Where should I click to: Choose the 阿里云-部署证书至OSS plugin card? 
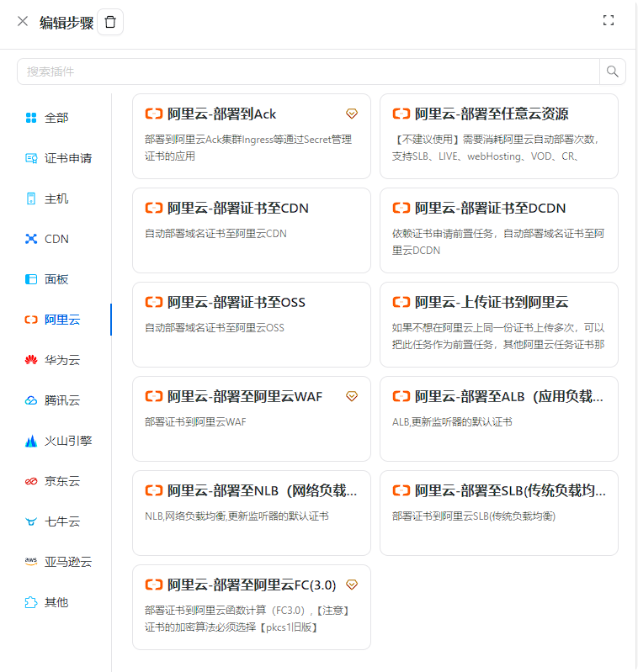(x=252, y=325)
